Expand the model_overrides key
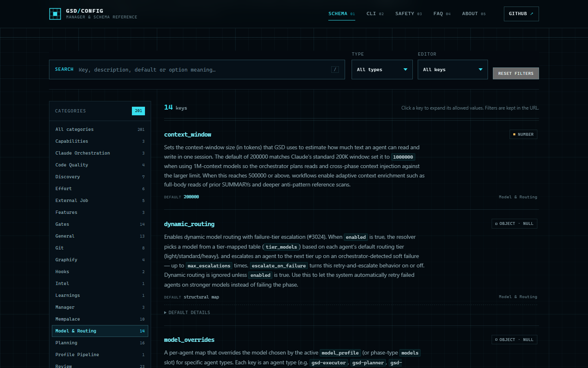 (189, 340)
